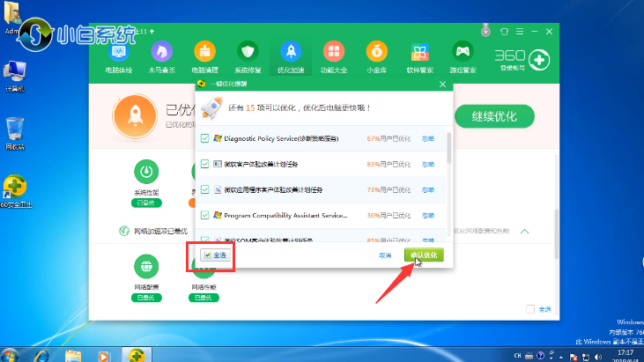
Task: Click the 确认优化 button
Action: point(424,255)
